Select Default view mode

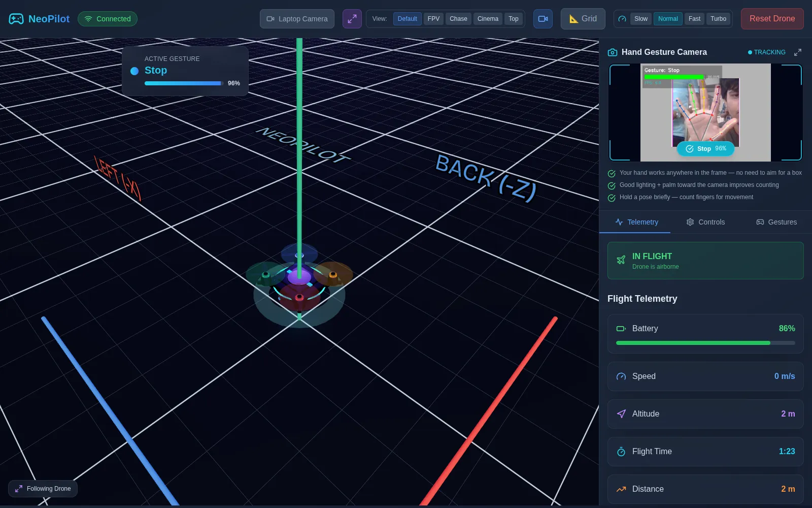407,19
